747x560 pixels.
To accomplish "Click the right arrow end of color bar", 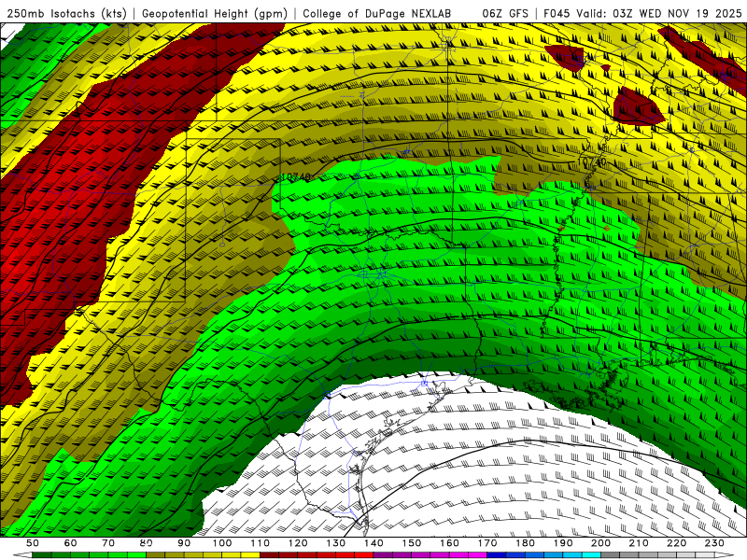I will (x=721, y=554).
